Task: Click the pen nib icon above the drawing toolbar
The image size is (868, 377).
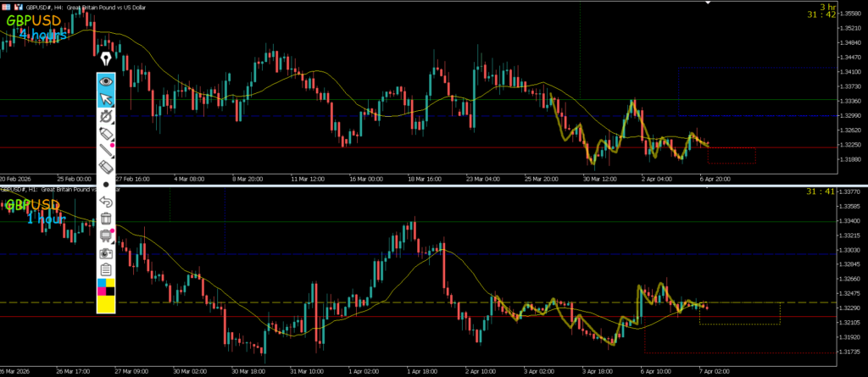Action: click(x=106, y=58)
